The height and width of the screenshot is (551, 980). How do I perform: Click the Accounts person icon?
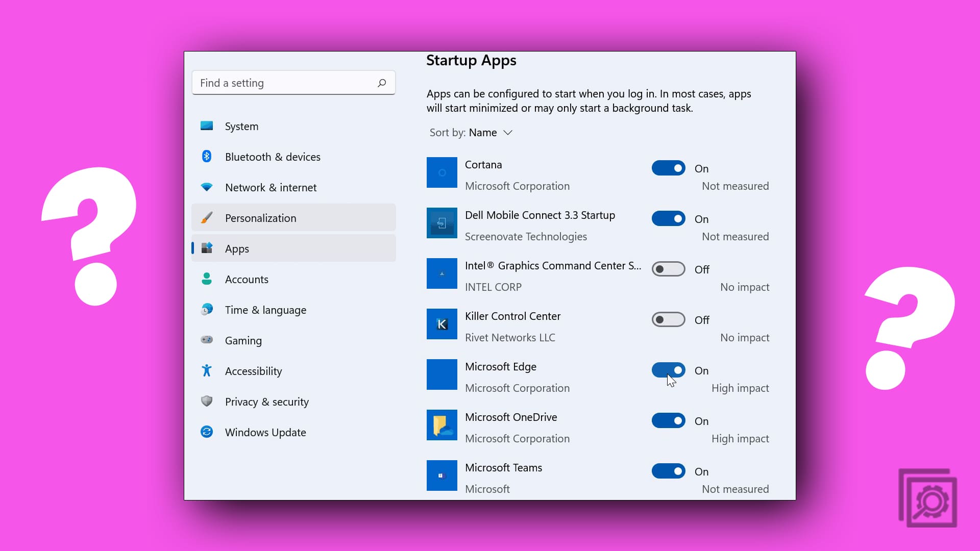click(x=207, y=279)
